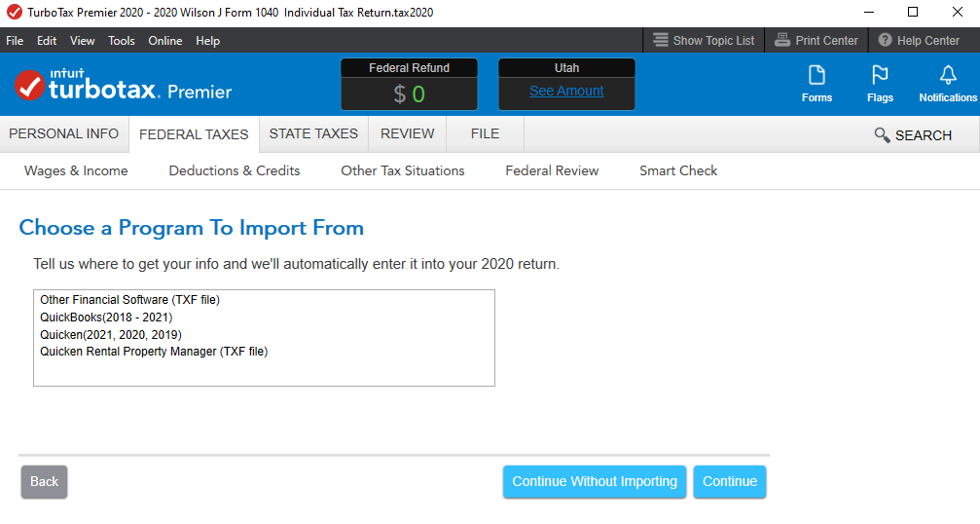Click the TurboTax title bar app icon
This screenshot has height=524, width=980.
14,12
